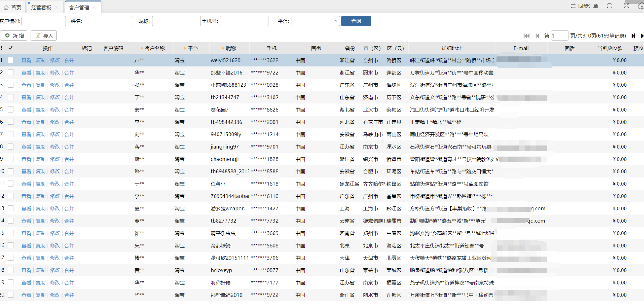This screenshot has width=644, height=308.
Task: Click 修改 for customer tb21344747
Action: 55,97
